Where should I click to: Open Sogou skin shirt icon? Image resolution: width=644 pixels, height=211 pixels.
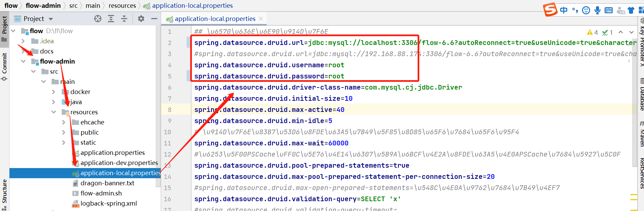[631, 10]
